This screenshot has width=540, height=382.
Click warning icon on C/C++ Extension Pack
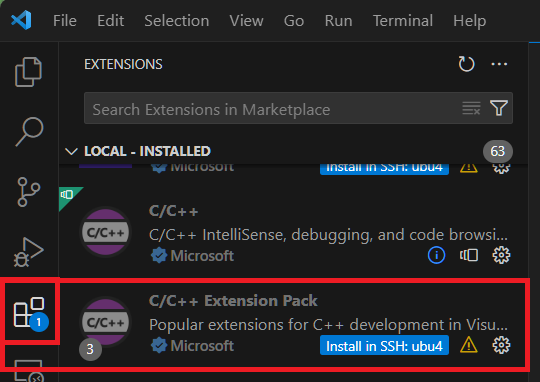coord(469,345)
